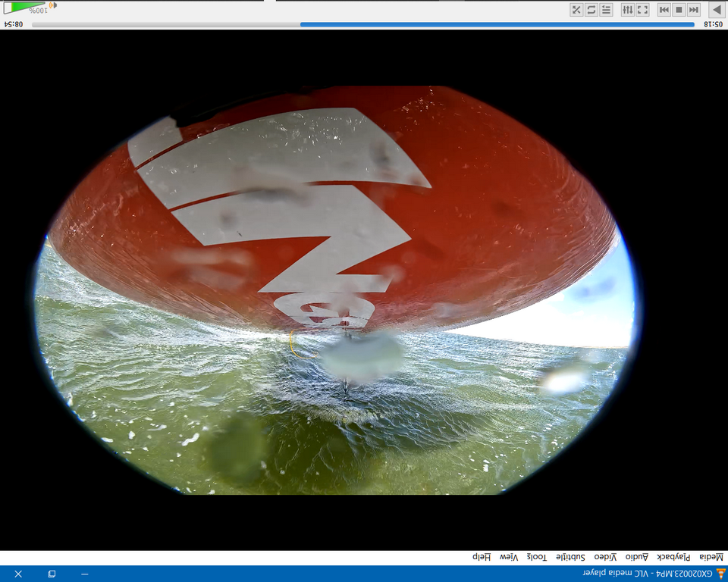Enable random shuffle playback

point(576,10)
